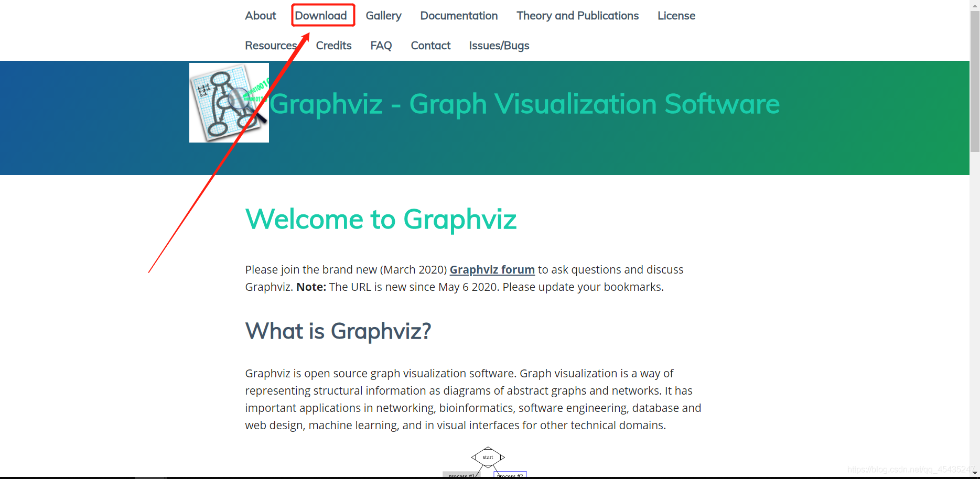Click the process #1 box in the diagram
This screenshot has width=980, height=479.
(461, 475)
